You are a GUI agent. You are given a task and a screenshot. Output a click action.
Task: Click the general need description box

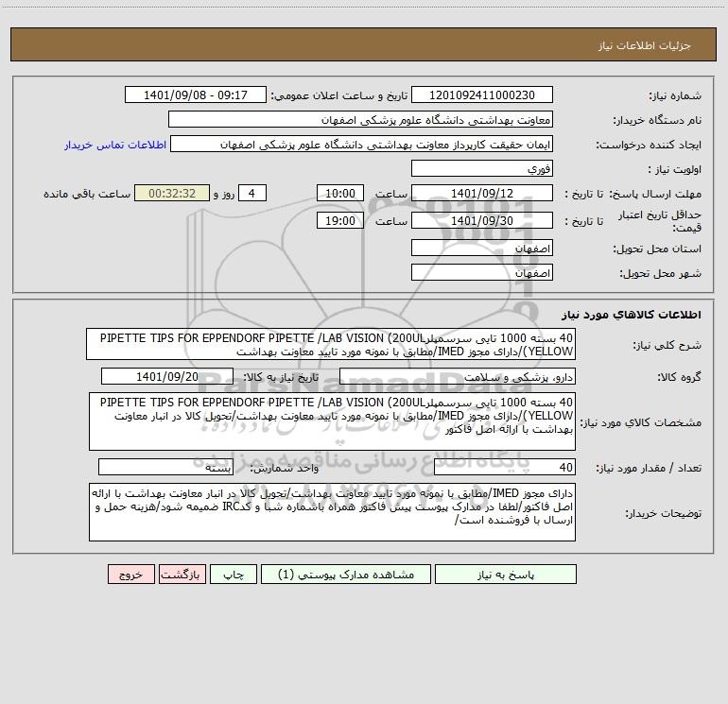[331, 344]
